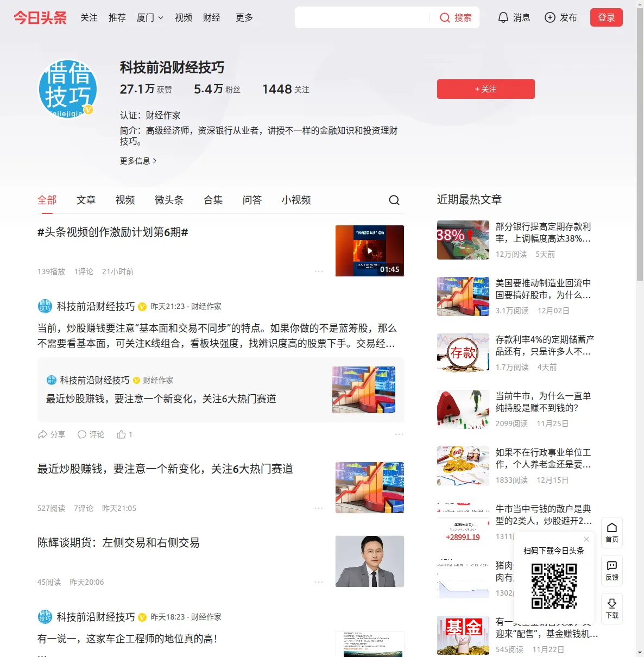Open #头条视频创作激励计划第6期# post title
The width and height of the screenshot is (644, 657).
113,232
